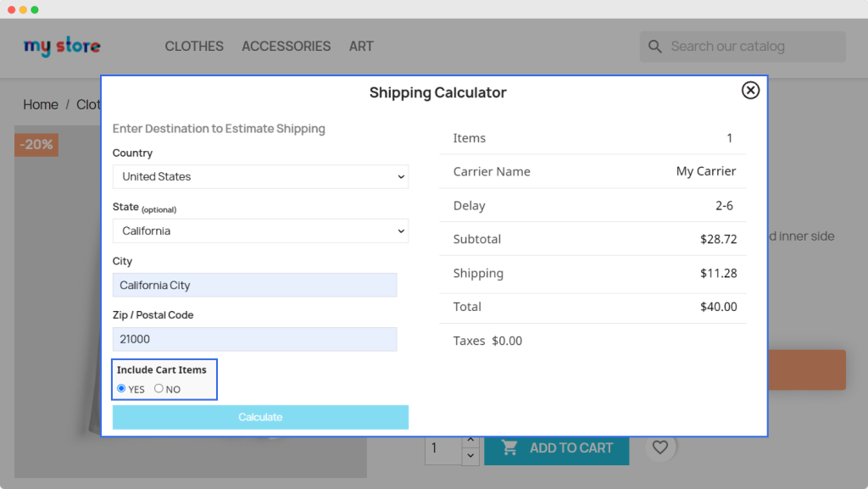Select NO for Include Cart Items
Viewport: 868px width, 489px height.
tap(159, 389)
